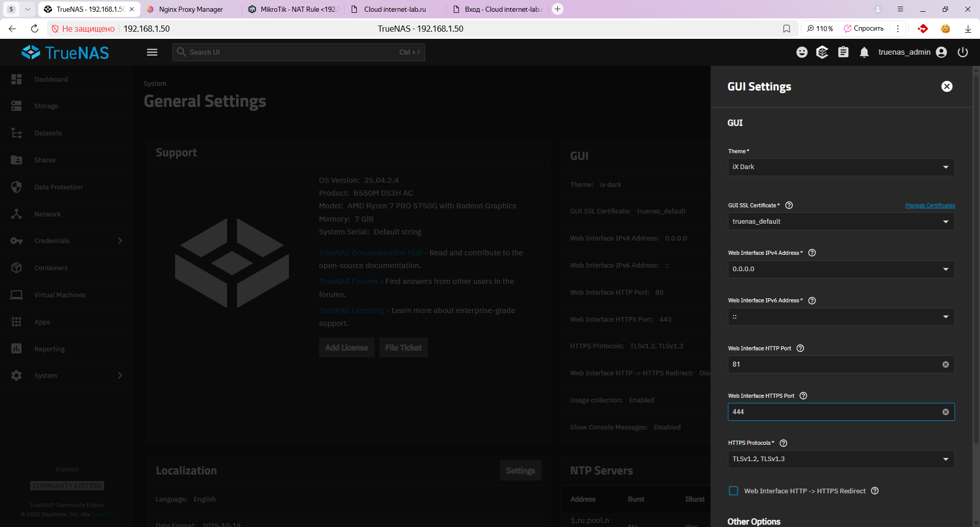Screen dimensions: 980x527
Task: Open the HTTPS Protocols dropdown
Action: pyautogui.click(x=841, y=459)
